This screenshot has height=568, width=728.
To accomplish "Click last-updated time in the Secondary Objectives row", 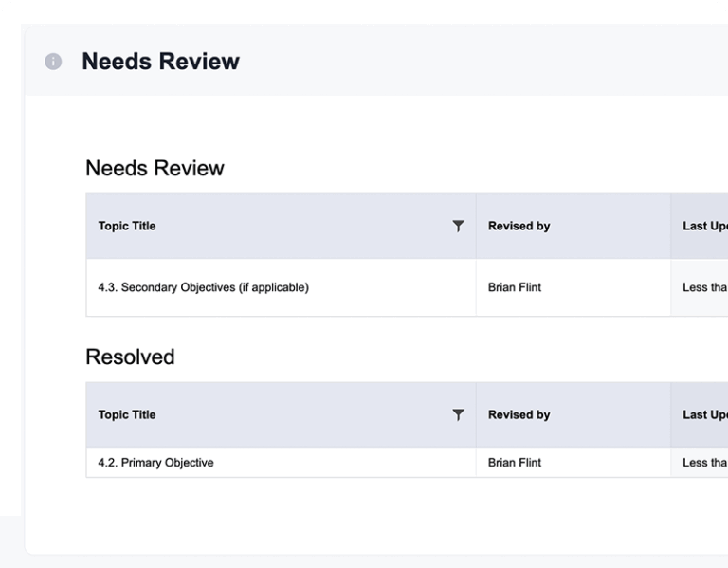I will click(704, 287).
